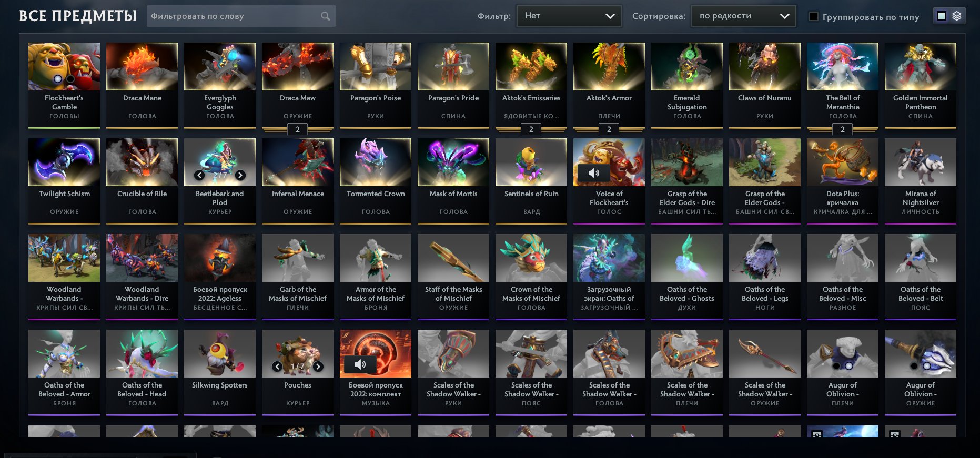Select second style dot on Augur of Oblivion shoulders
The width and height of the screenshot is (980, 458).
[x=848, y=366]
